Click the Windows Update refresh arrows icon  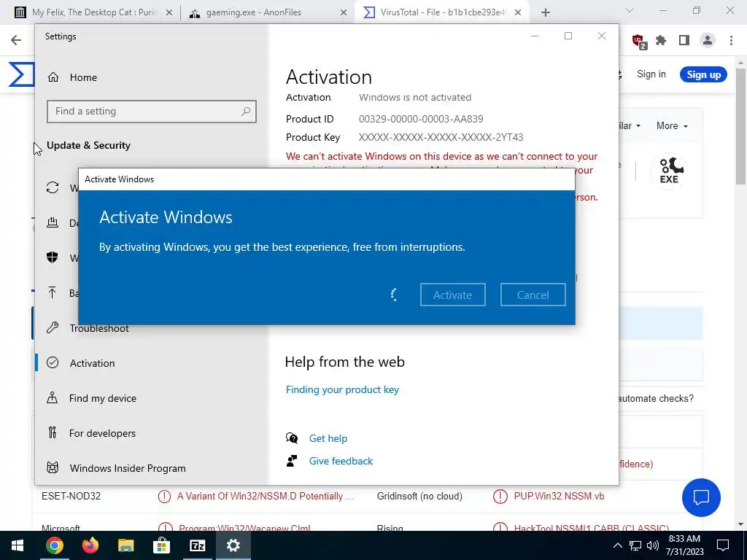pyautogui.click(x=53, y=187)
